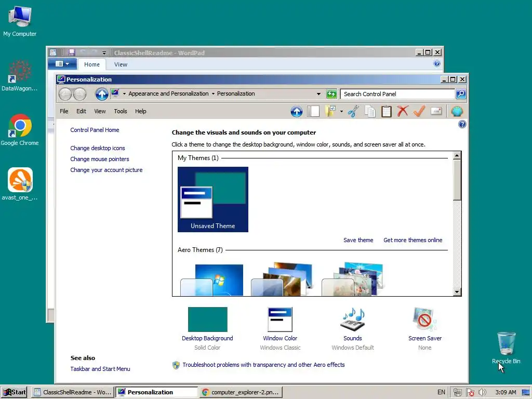Click the Save icon in WordPad title bar
Image resolution: width=532 pixels, height=399 pixels.
tap(71, 52)
